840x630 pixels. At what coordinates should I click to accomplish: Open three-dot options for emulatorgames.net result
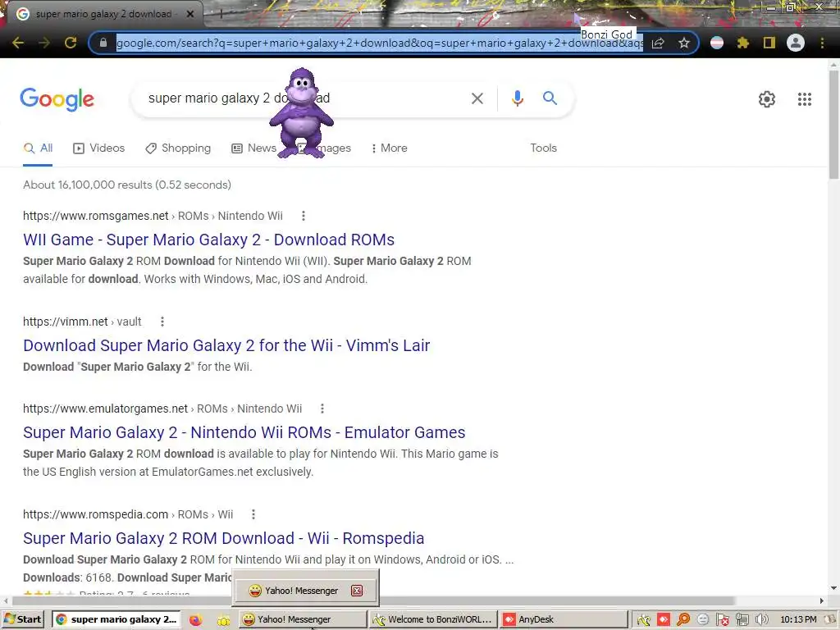pyautogui.click(x=322, y=409)
